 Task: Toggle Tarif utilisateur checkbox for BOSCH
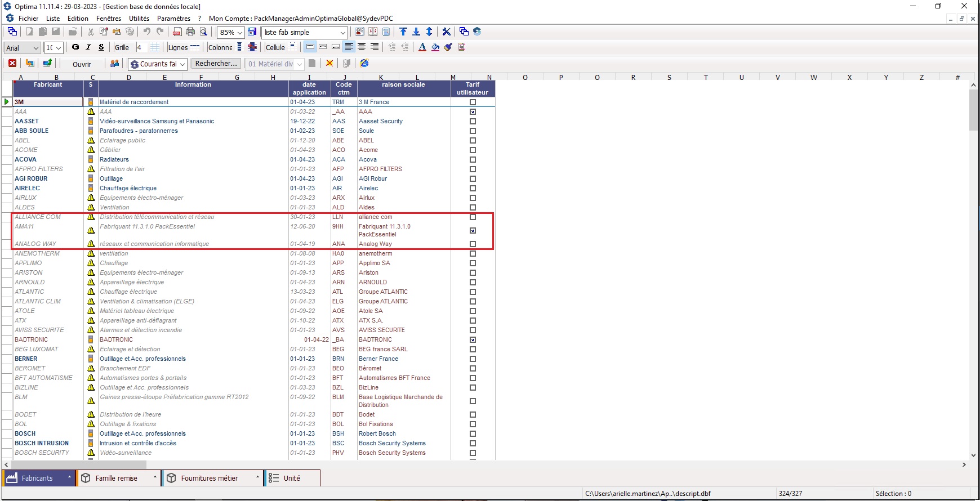[x=473, y=434]
